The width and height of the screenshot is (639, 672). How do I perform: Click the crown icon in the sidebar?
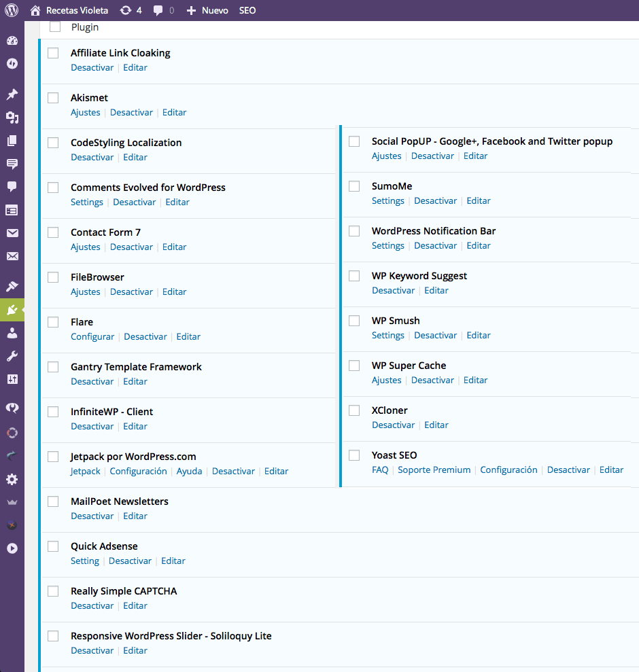click(12, 502)
